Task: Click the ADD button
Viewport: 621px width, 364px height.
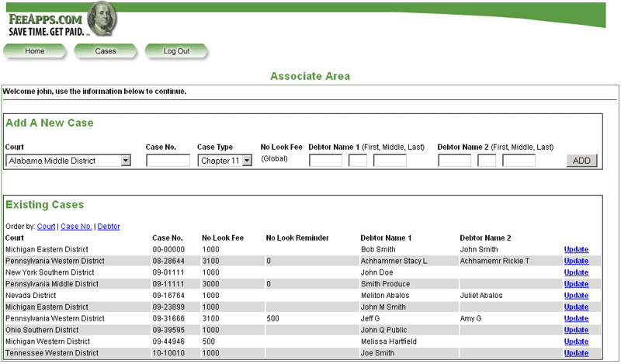Action: click(x=581, y=161)
